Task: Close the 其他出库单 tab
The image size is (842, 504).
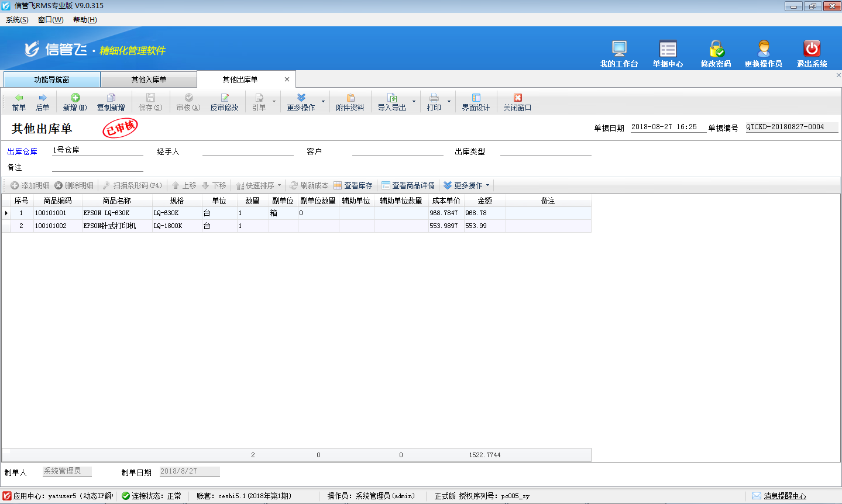Action: pos(287,80)
